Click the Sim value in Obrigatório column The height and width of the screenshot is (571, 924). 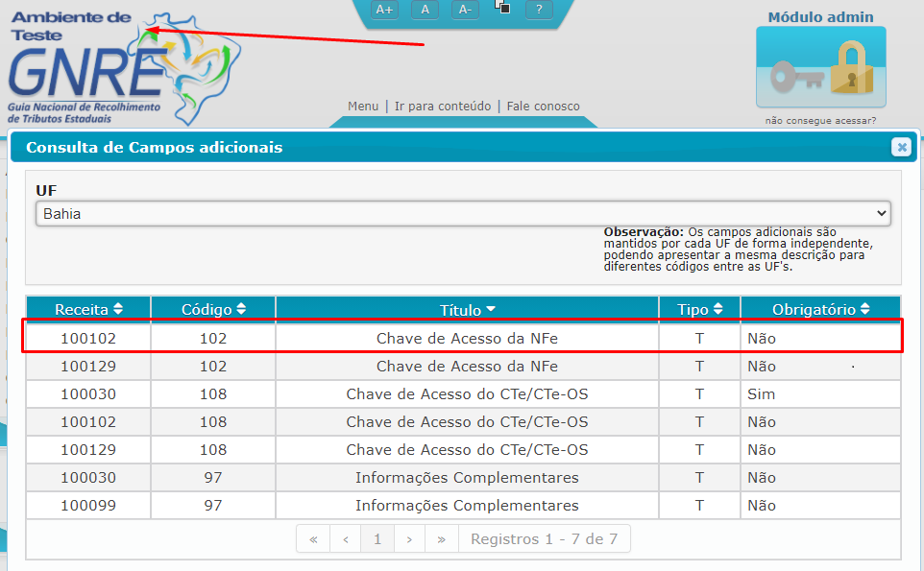coord(761,393)
